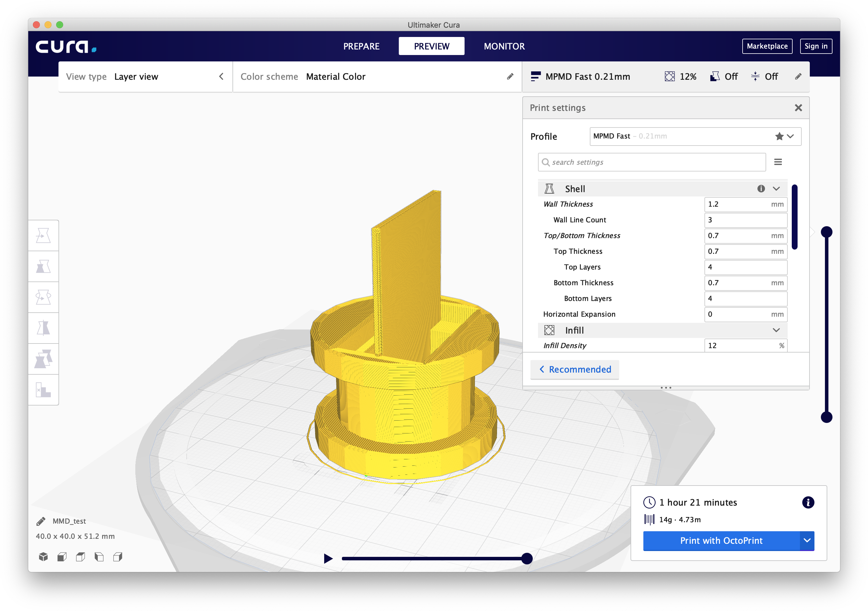Click the search settings input field

coord(652,162)
